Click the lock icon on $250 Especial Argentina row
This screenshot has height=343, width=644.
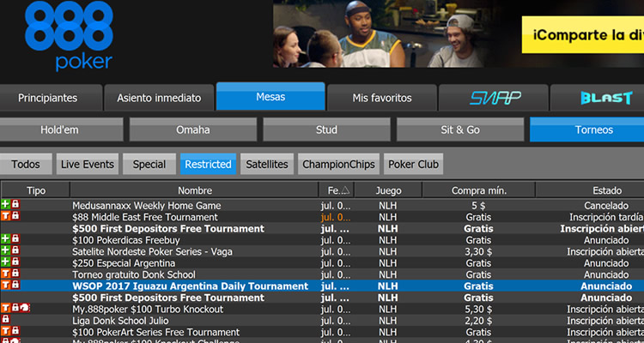(15, 262)
